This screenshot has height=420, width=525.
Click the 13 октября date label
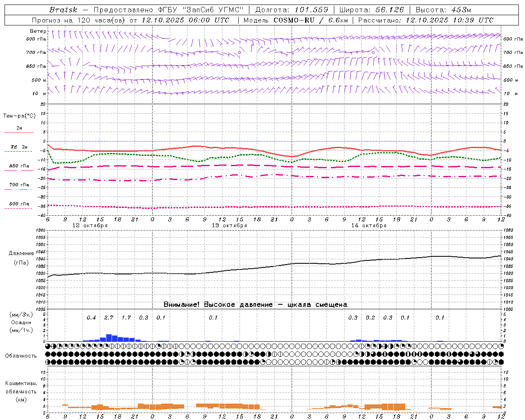[x=229, y=226]
